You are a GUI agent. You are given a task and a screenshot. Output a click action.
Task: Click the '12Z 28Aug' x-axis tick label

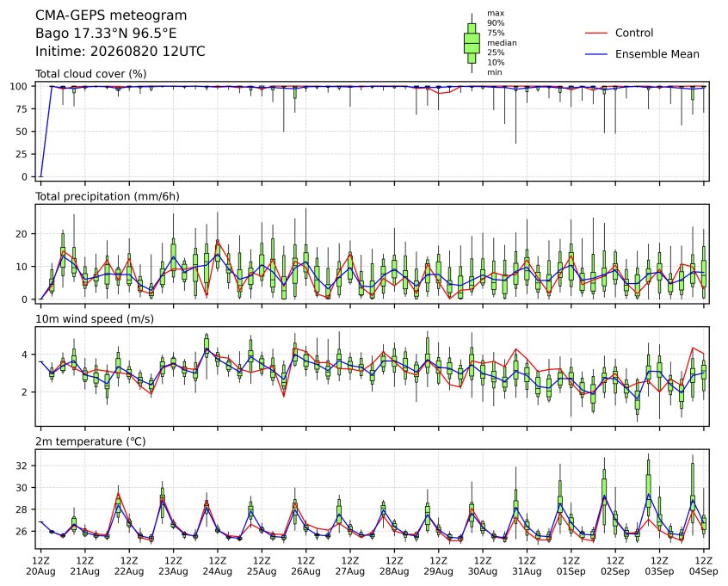[394, 566]
